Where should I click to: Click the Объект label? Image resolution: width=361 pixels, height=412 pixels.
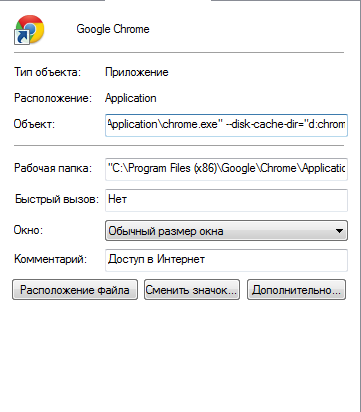point(34,124)
